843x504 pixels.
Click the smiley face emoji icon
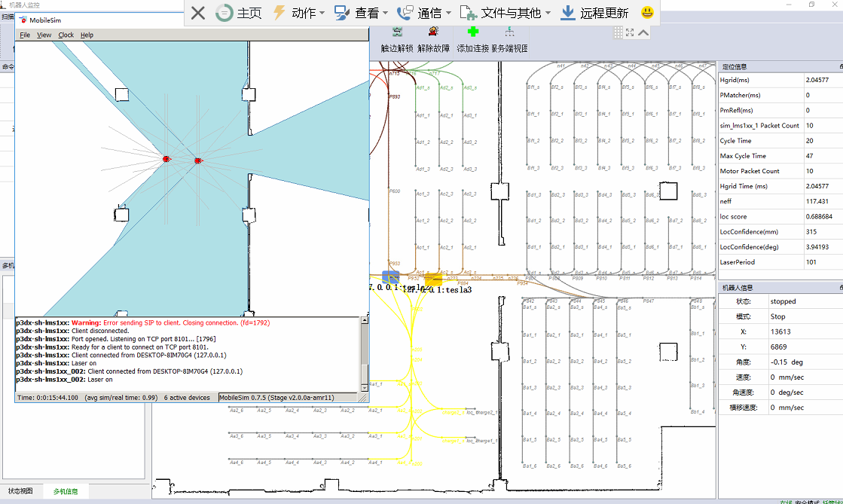646,13
